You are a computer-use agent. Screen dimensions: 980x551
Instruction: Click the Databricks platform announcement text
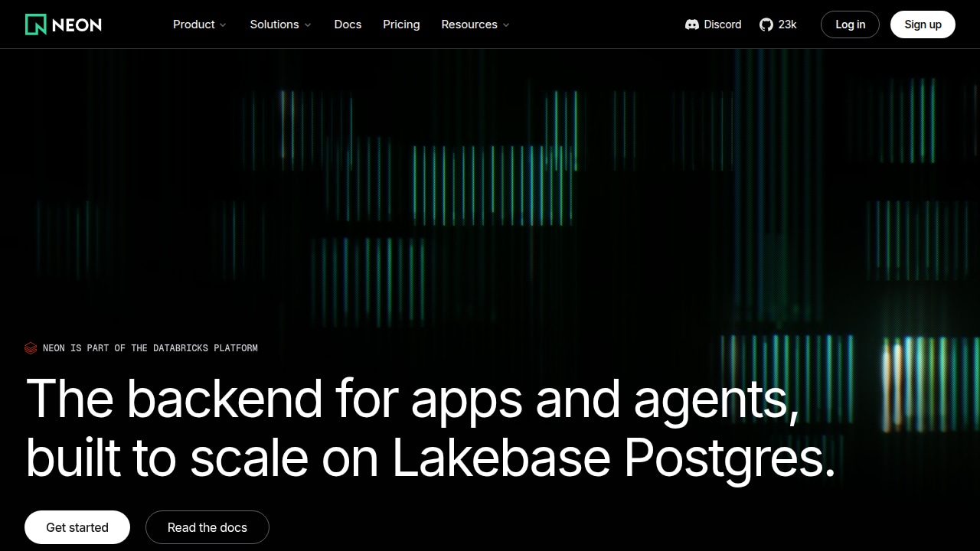[x=150, y=348]
